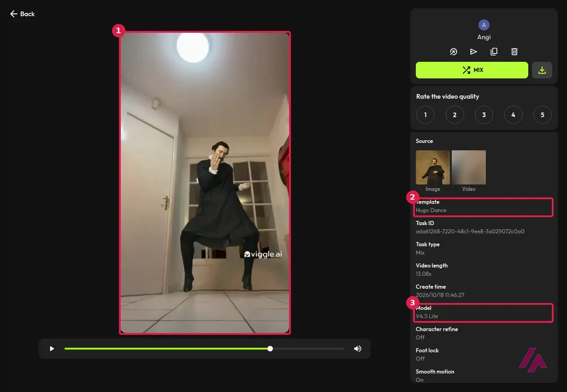
Task: Click the send/share arrow icon
Action: tap(473, 52)
